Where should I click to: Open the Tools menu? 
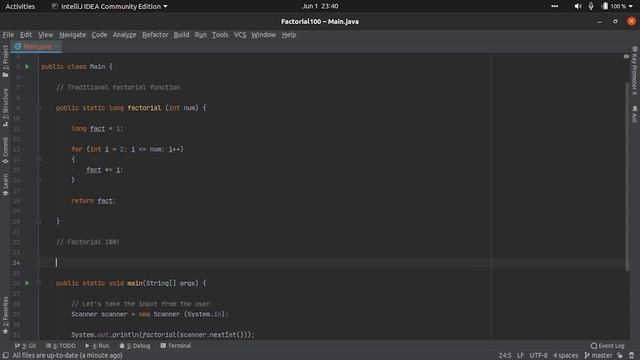click(x=220, y=35)
